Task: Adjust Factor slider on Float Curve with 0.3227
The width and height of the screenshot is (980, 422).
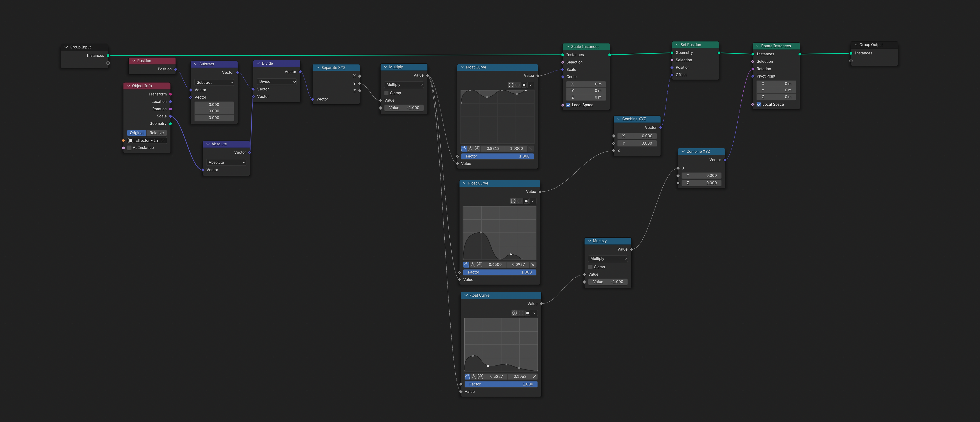Action: coord(501,384)
